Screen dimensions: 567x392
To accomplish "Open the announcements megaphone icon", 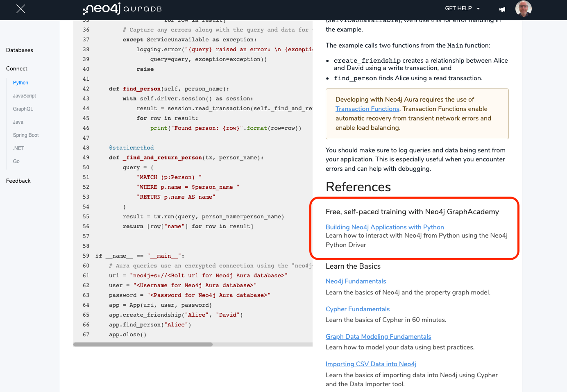I will pyautogui.click(x=502, y=9).
